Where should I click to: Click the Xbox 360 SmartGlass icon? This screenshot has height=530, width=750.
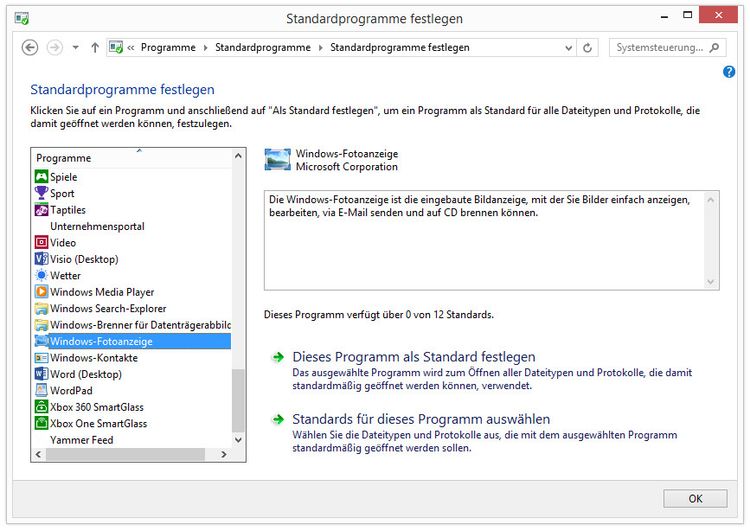click(42, 407)
